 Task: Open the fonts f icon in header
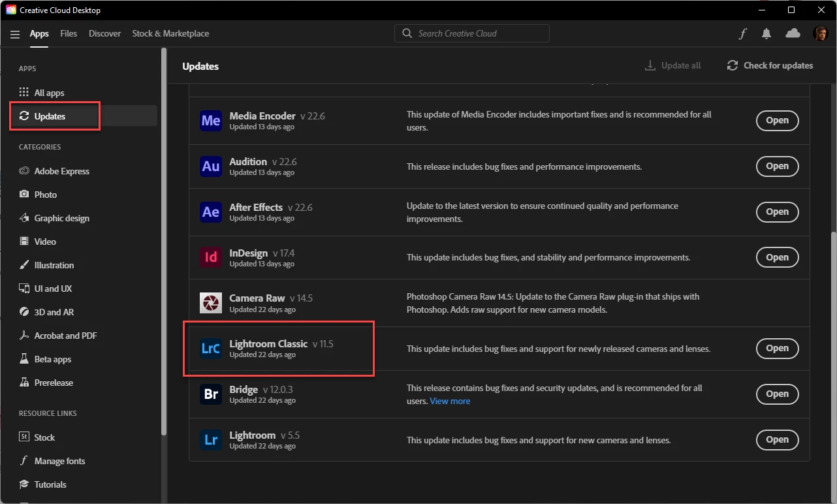pyautogui.click(x=742, y=34)
